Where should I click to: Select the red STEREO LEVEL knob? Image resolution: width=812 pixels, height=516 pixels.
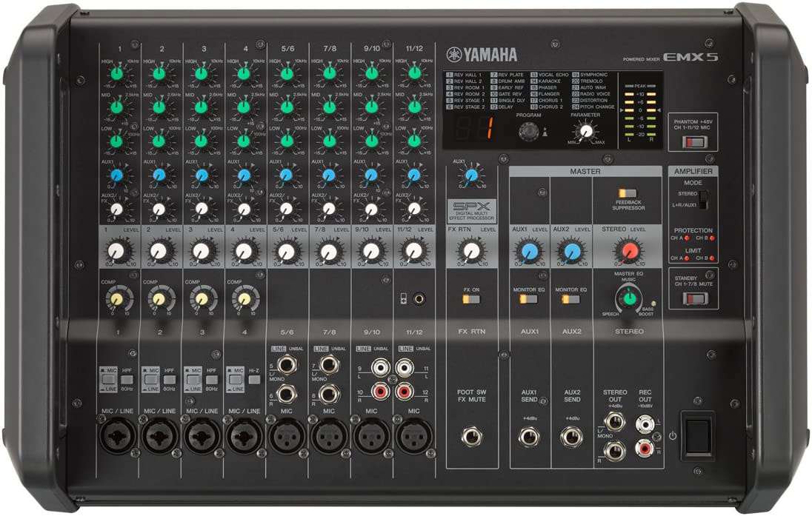[628, 252]
